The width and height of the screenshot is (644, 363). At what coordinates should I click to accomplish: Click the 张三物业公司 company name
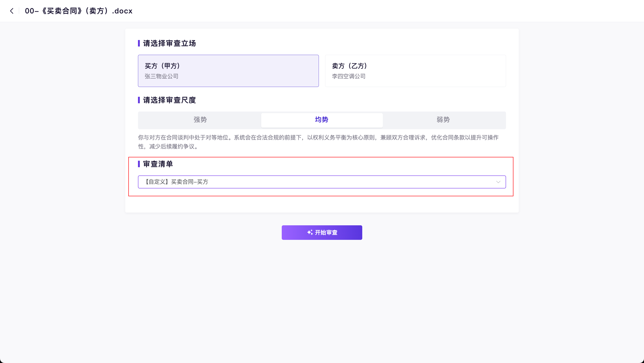click(161, 76)
